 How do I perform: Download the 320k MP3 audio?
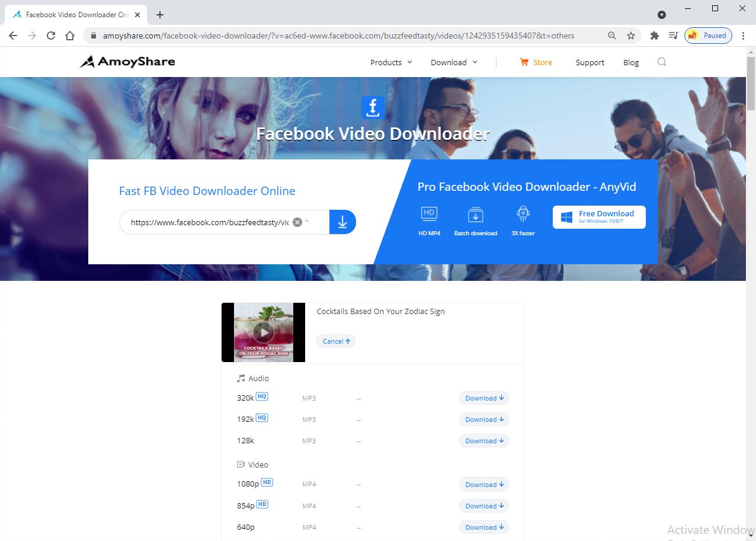pos(484,398)
